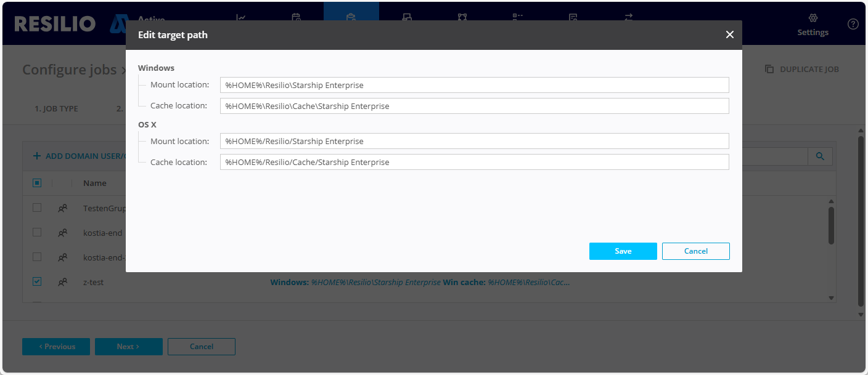
Task: Cancel the job configuration at bottom
Action: coord(202,347)
